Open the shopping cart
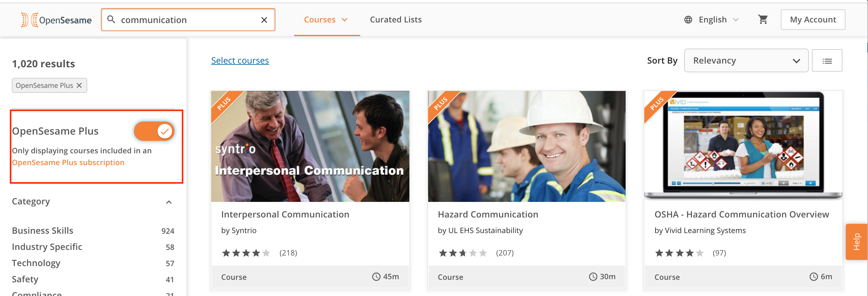868x296 pixels. 763,20
